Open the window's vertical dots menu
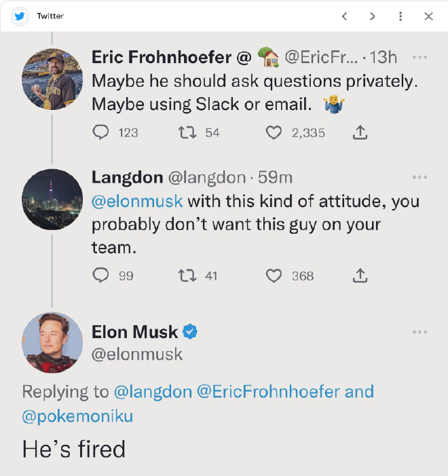Image resolution: width=448 pixels, height=476 pixels. tap(400, 16)
